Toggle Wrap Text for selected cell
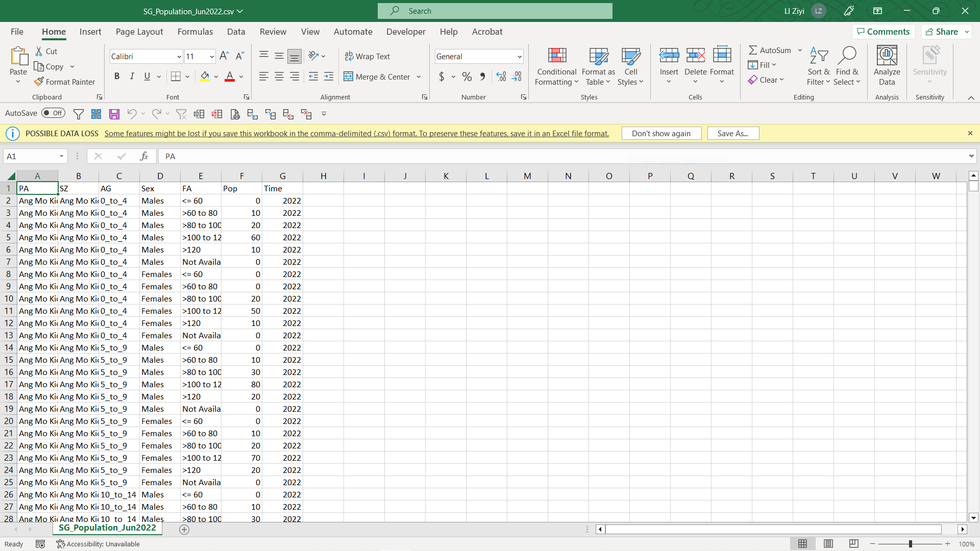This screenshot has height=551, width=980. point(367,56)
